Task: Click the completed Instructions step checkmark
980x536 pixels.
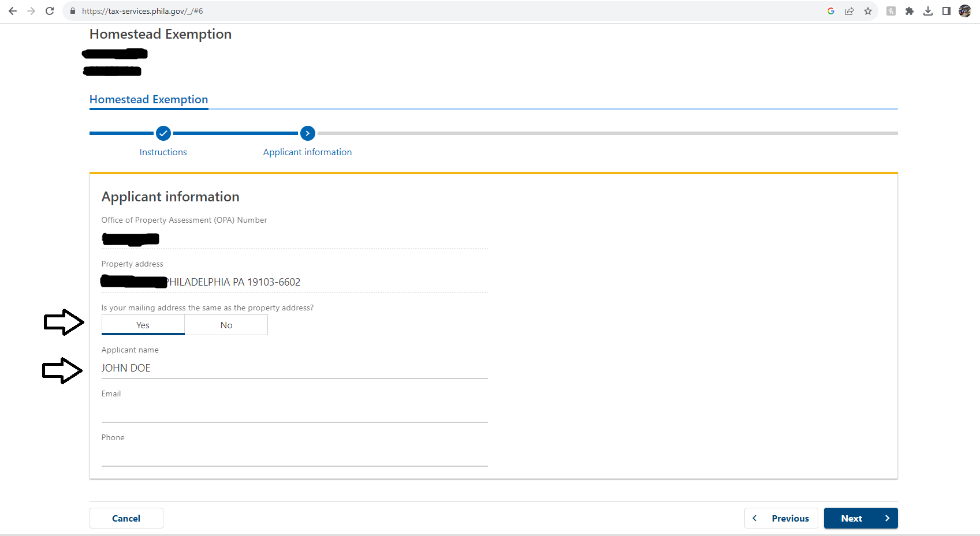Action: tap(163, 133)
